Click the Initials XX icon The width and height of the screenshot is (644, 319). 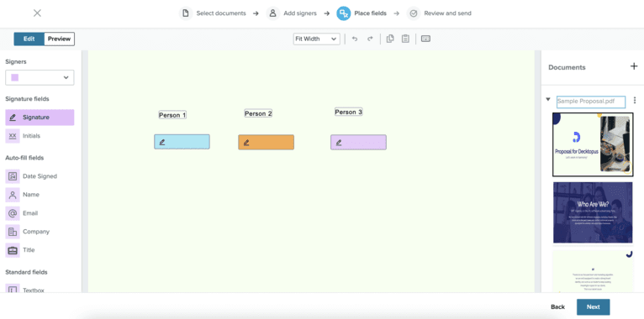[x=13, y=136]
